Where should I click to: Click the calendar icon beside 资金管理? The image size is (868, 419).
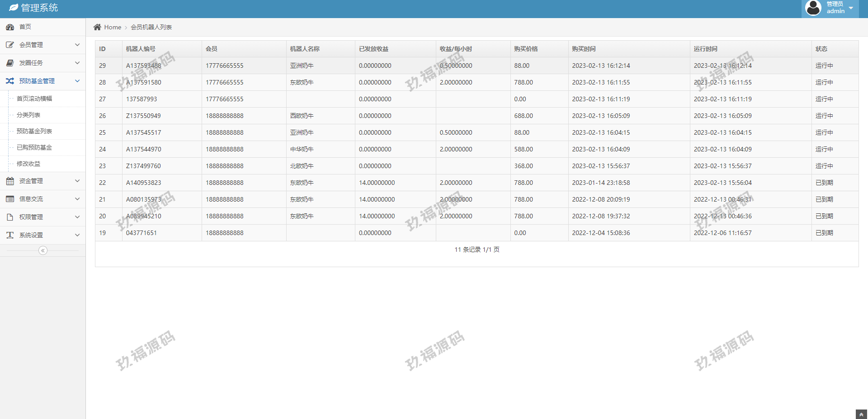click(10, 181)
